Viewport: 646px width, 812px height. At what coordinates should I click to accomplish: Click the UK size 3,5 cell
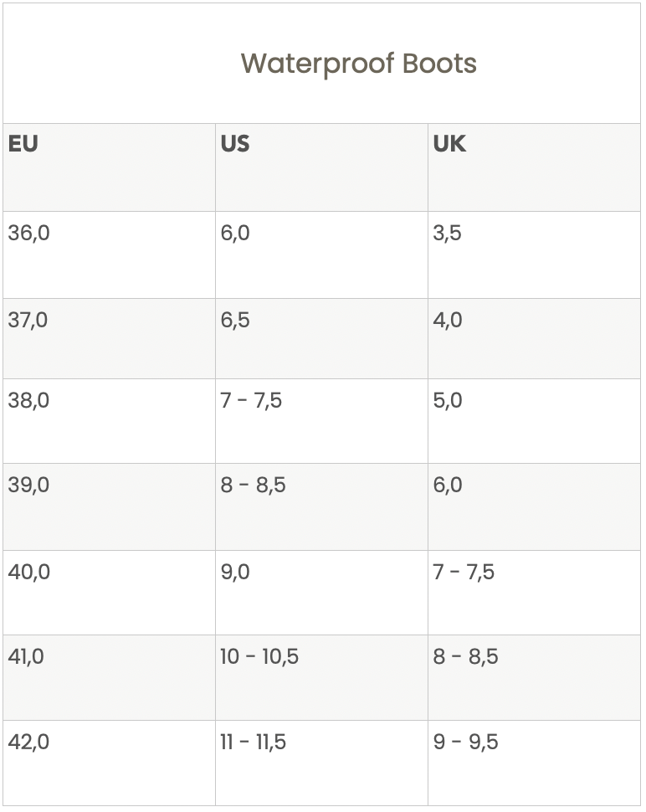point(448,233)
